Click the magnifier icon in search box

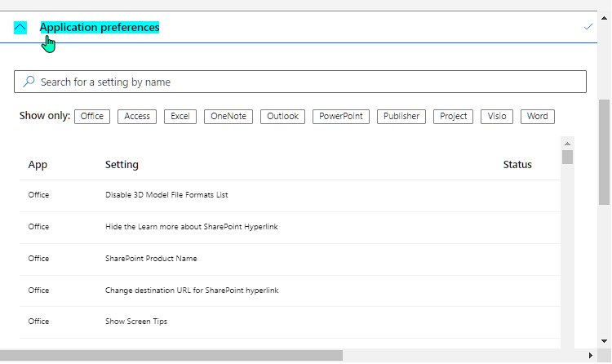[x=29, y=82]
